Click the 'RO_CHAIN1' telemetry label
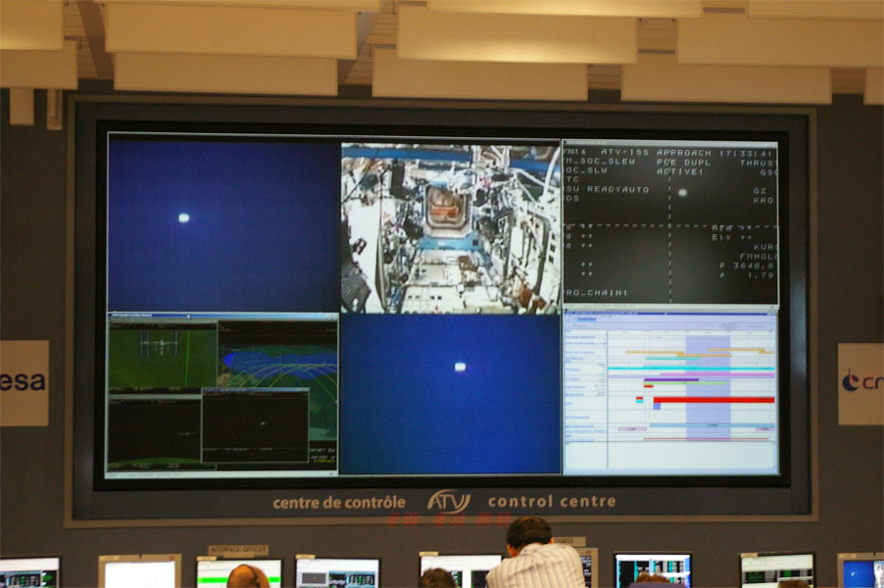Screen dimensions: 884x588 (x=596, y=293)
